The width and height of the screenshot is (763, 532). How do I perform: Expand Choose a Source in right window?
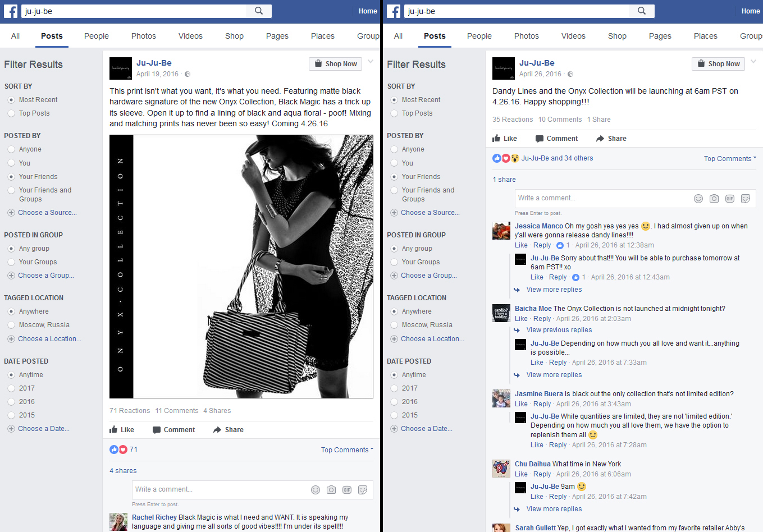point(425,213)
